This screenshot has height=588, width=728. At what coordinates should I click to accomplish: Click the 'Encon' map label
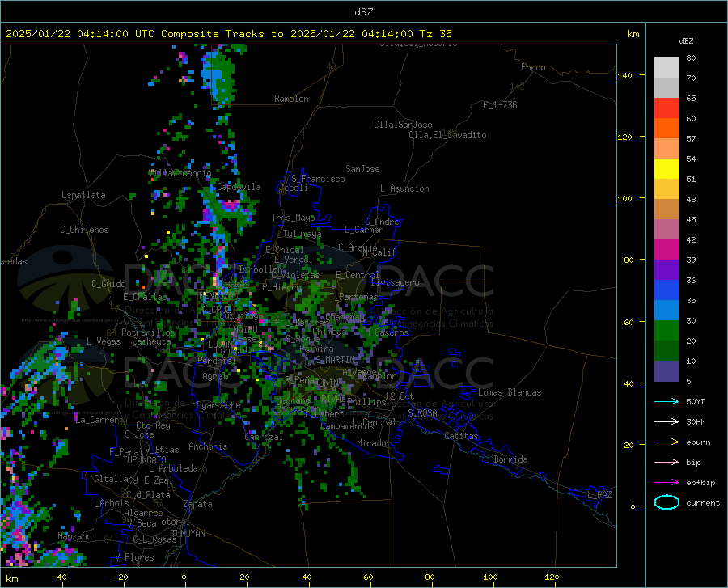tap(533, 67)
